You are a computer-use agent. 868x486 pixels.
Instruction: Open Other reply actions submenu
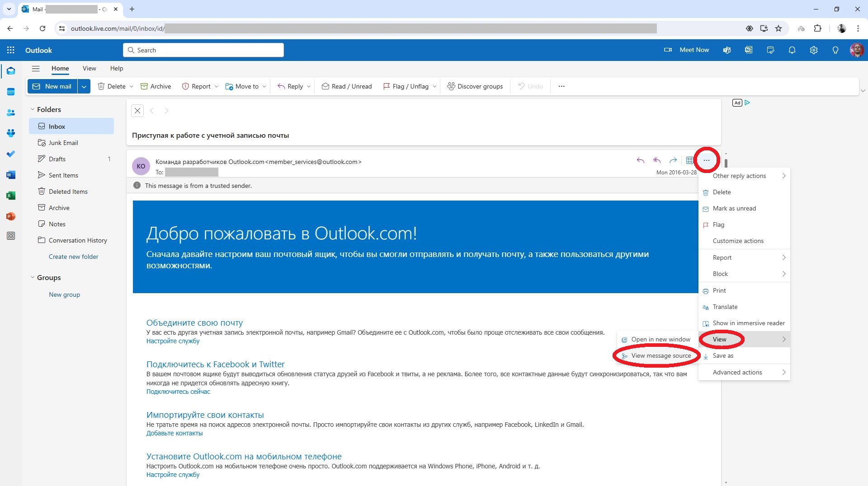tap(744, 176)
